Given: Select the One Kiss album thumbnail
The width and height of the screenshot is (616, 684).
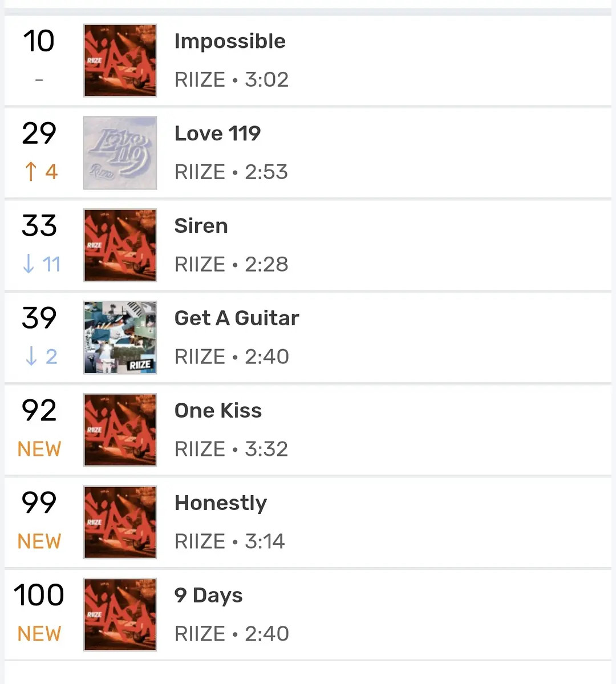Looking at the screenshot, I should (120, 430).
